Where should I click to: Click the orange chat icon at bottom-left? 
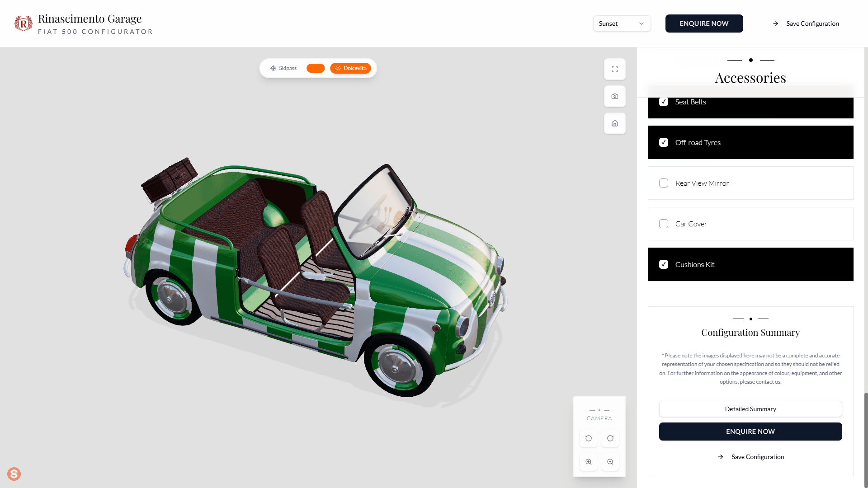point(14,474)
